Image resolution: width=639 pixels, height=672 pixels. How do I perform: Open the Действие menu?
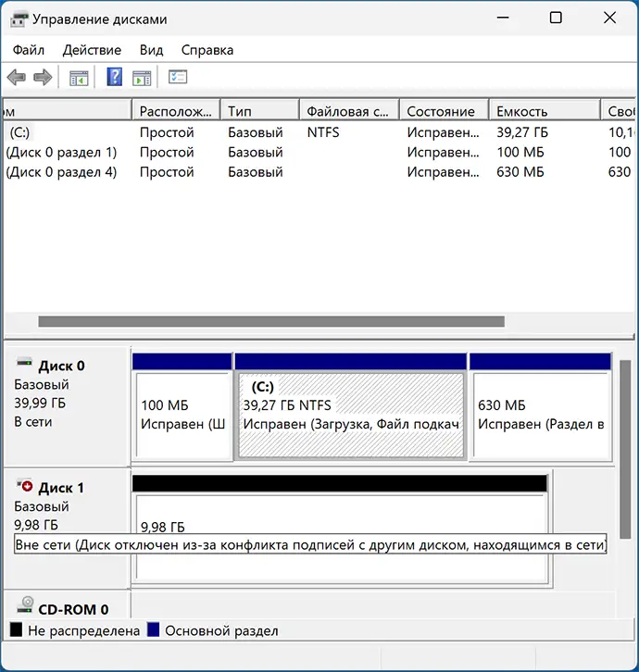pos(92,50)
